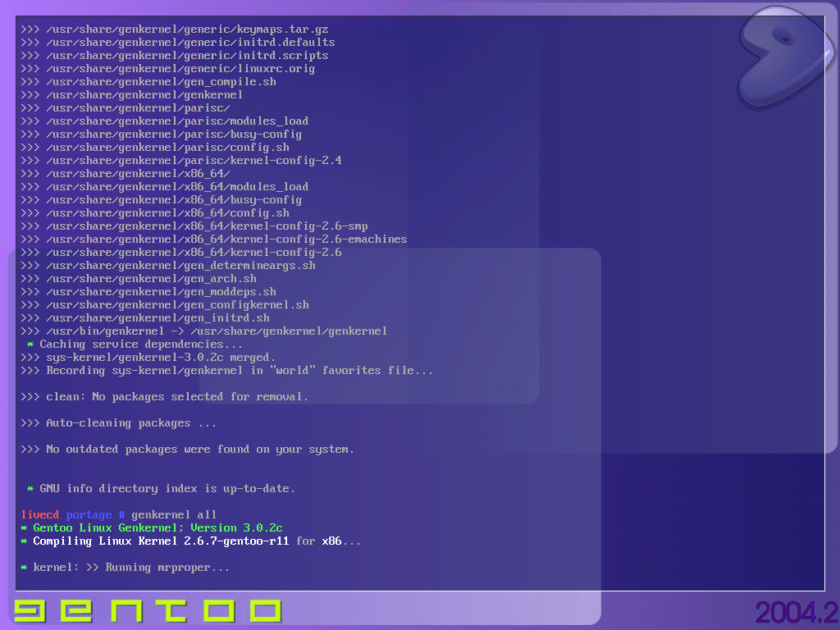
Task: Click 'No outdated packages were found' line
Action: coord(188,450)
